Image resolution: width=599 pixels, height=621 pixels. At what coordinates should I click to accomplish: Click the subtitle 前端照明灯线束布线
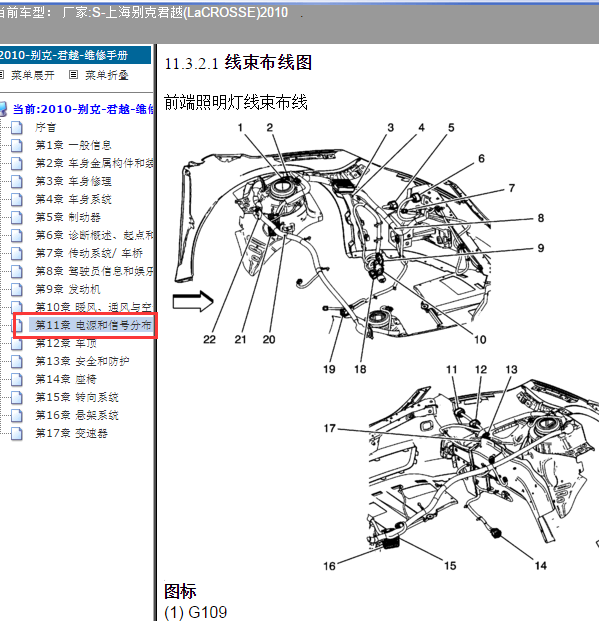click(x=236, y=102)
